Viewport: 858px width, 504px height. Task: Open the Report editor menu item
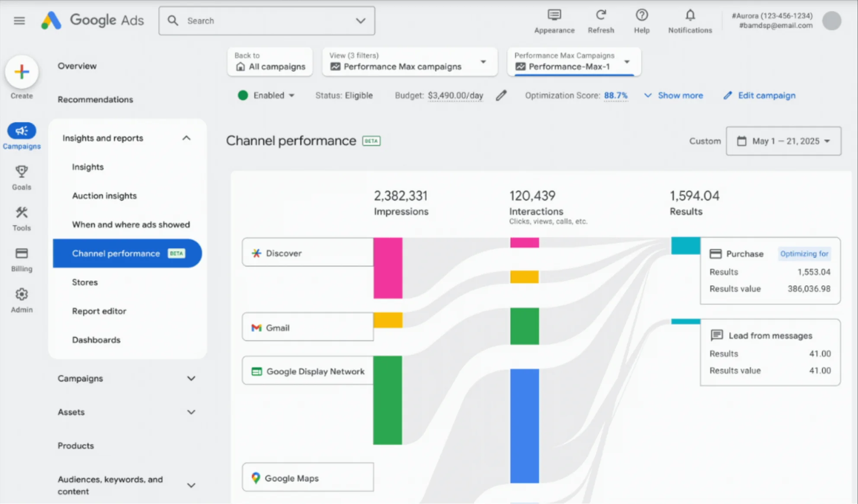(99, 311)
